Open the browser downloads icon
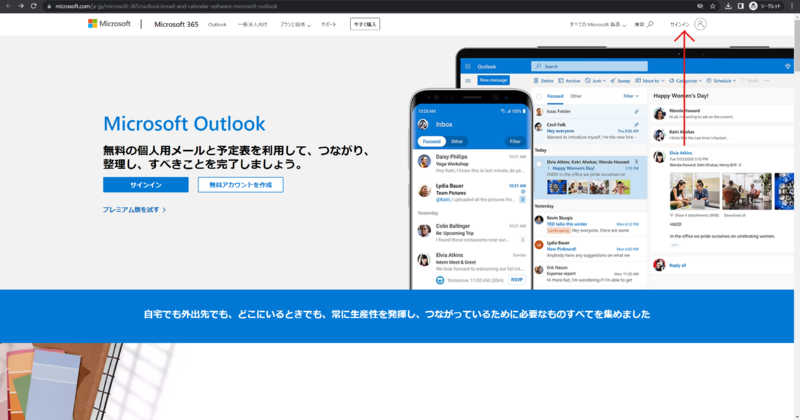This screenshot has height=420, width=800. click(x=728, y=6)
